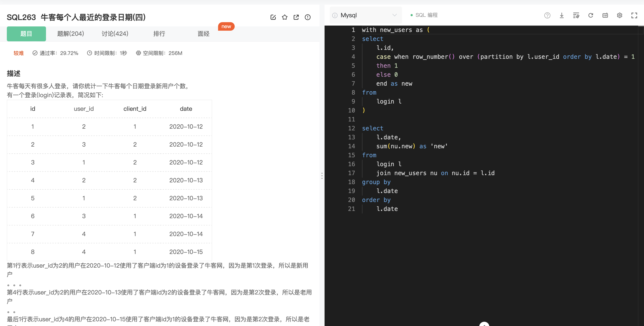Screen dimensions: 644x326
Task: Star this problem as favorite
Action: (x=285, y=17)
